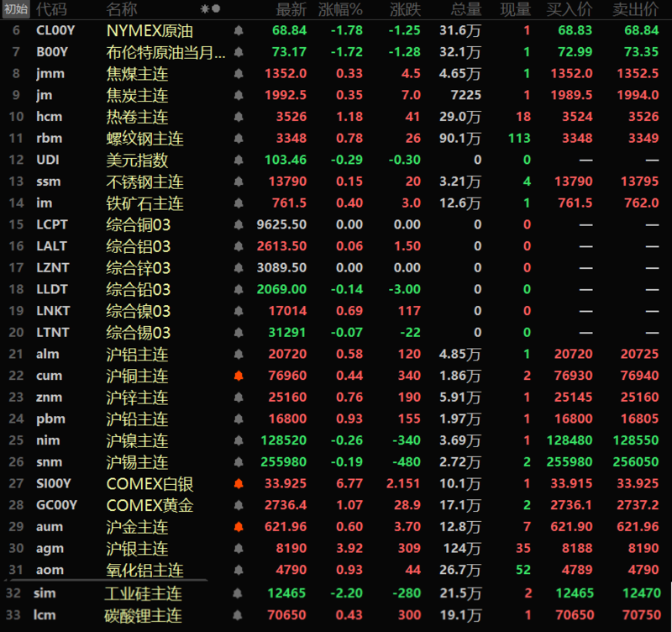Toggle the orange alert bell for 沪金主连

click(x=239, y=527)
